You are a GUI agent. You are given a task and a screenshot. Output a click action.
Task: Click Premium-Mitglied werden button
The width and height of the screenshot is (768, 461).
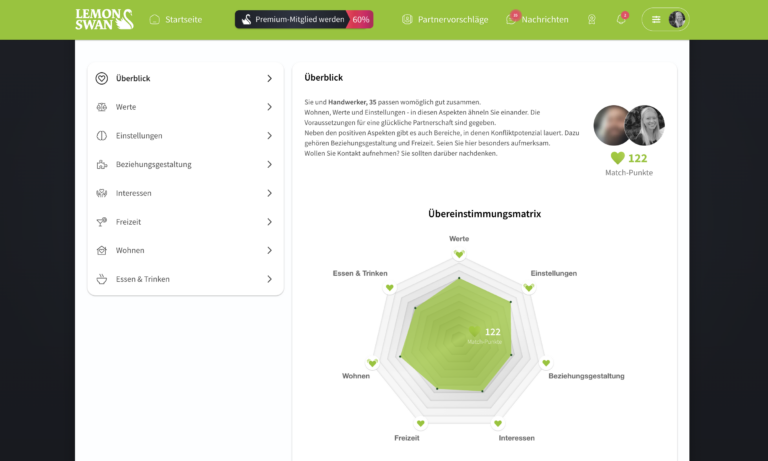click(291, 20)
